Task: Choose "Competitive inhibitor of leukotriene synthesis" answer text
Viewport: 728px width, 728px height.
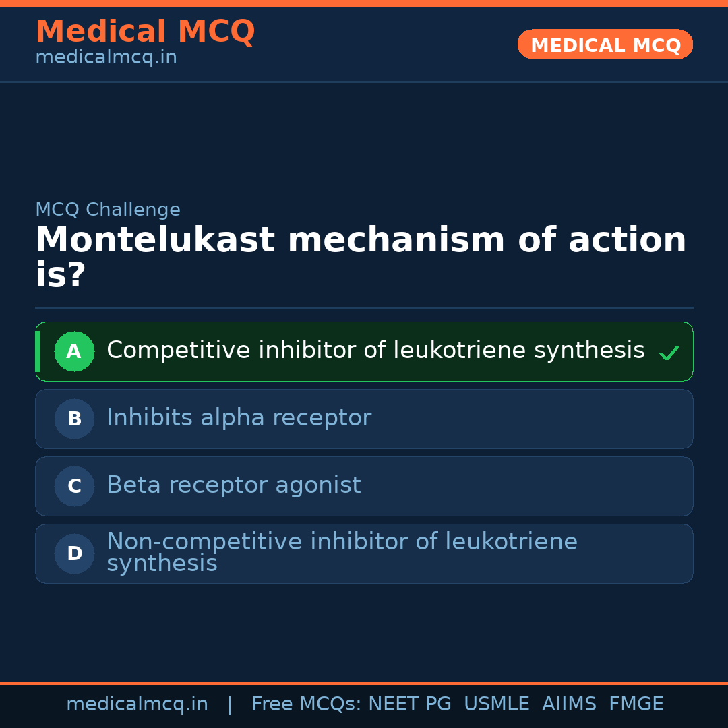Action: pyautogui.click(x=375, y=351)
